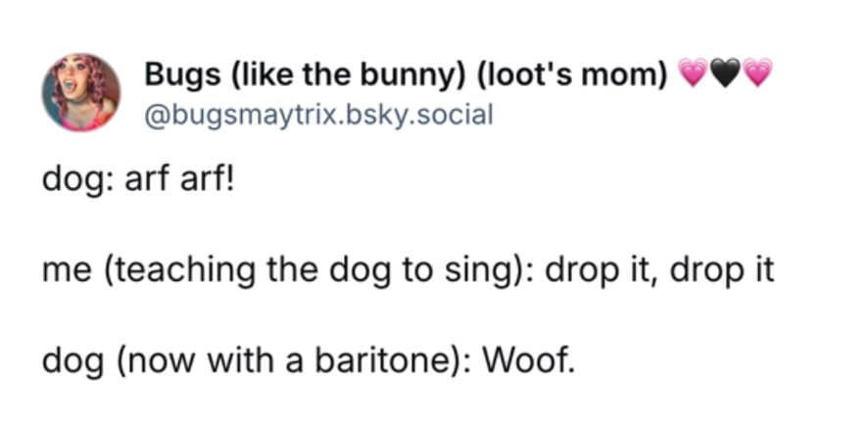Click the black heart emoji
Viewport: 868px width, 427px height.
tap(725, 72)
